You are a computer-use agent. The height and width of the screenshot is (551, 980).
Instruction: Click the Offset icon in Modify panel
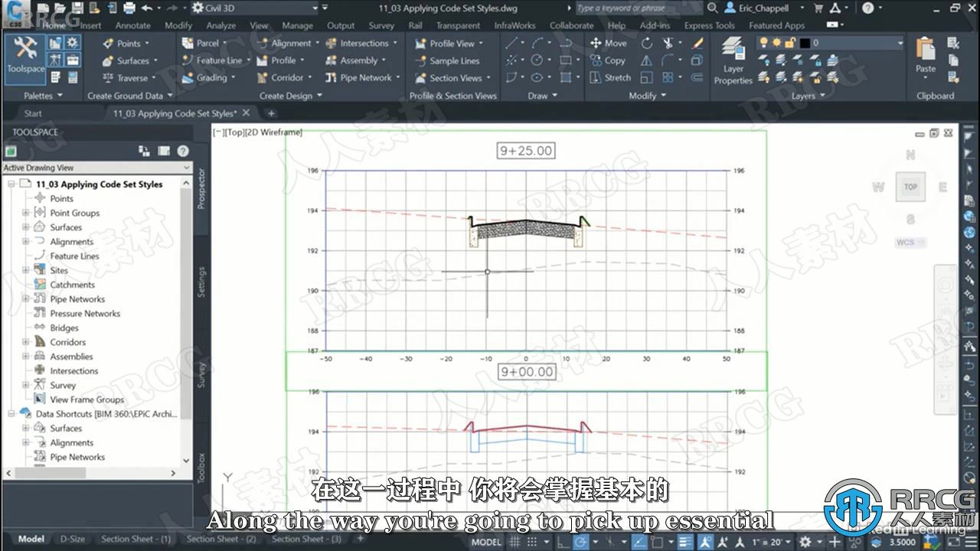[697, 77]
